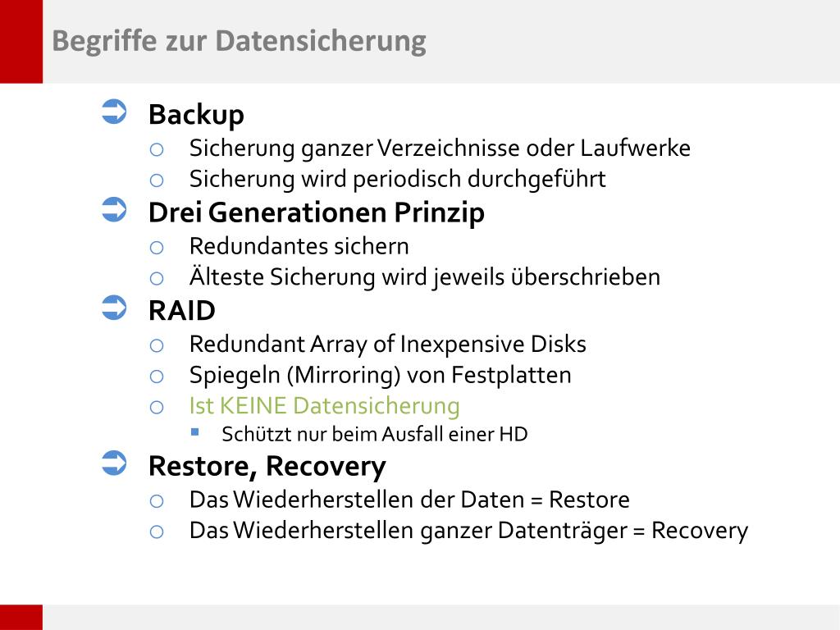
Task: Click the blue arrow icon beside RAID
Action: tap(114, 308)
